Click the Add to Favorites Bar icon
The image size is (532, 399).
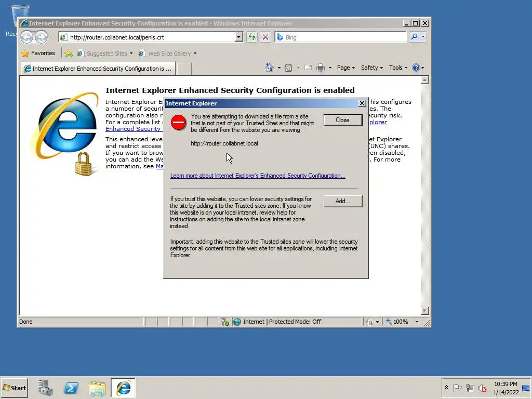pyautogui.click(x=69, y=54)
